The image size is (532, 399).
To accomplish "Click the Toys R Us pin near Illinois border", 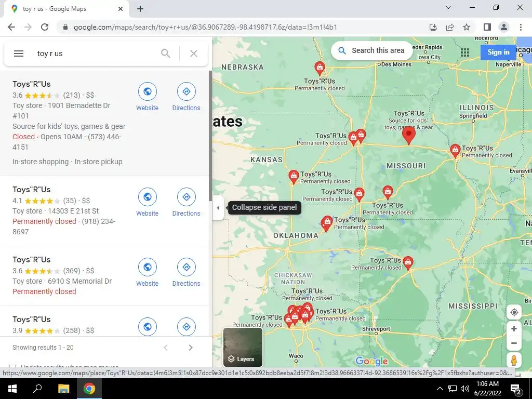I will coord(455,151).
